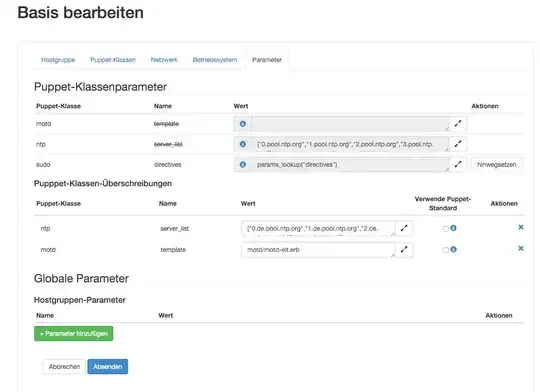Click the disabled motd template default field
Image resolution: width=540 pixels, height=392 pixels.
coord(350,124)
